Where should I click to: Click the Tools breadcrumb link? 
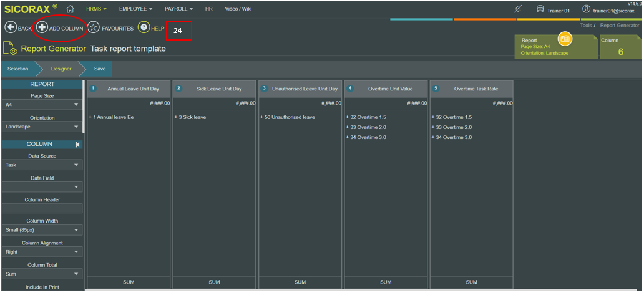(586, 25)
